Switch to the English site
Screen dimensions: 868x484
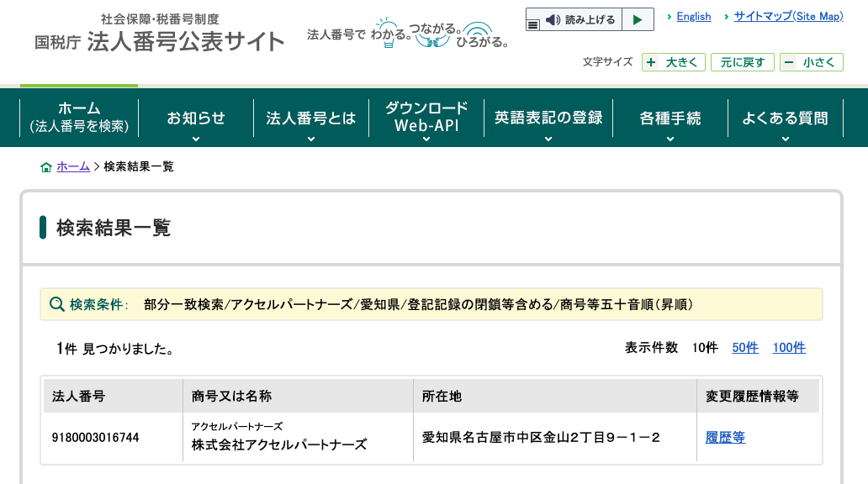693,16
